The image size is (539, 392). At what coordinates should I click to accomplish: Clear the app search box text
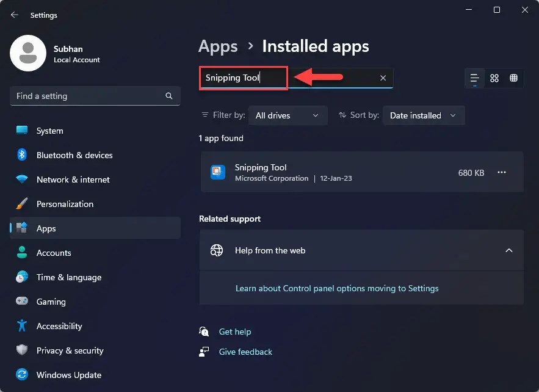[x=383, y=78]
